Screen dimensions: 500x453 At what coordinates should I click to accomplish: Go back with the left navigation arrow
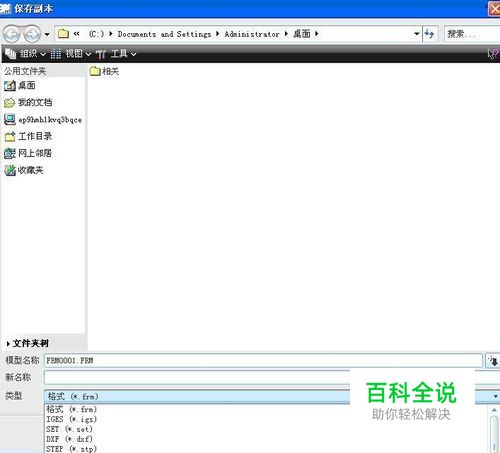tap(12, 34)
